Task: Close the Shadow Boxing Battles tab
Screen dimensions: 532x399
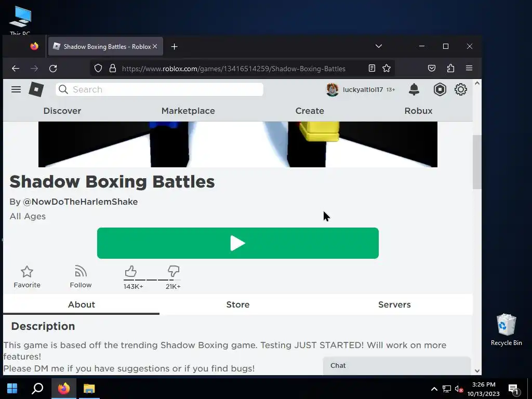Action: [x=155, y=46]
